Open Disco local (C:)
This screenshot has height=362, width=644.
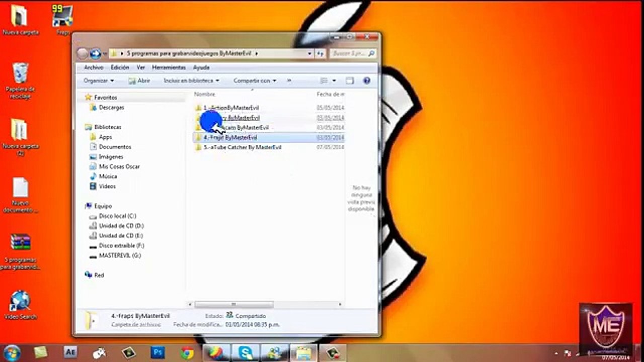[x=117, y=216]
